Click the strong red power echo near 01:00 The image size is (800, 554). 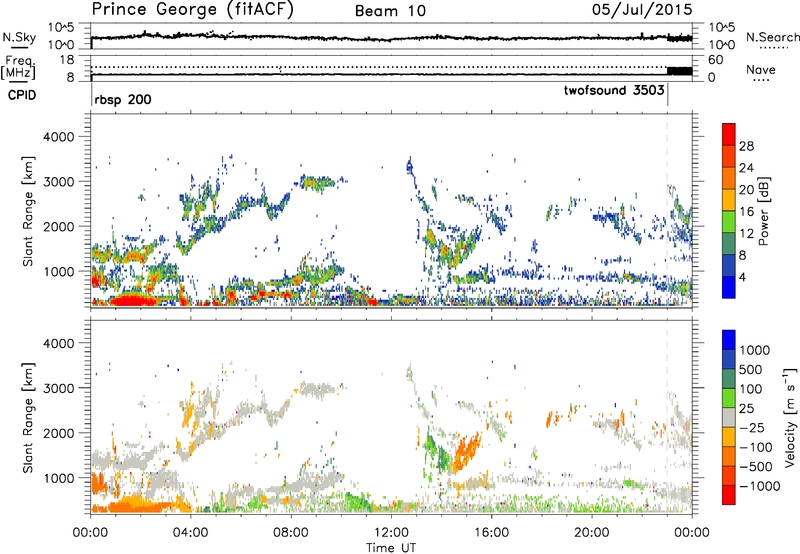[x=134, y=299]
